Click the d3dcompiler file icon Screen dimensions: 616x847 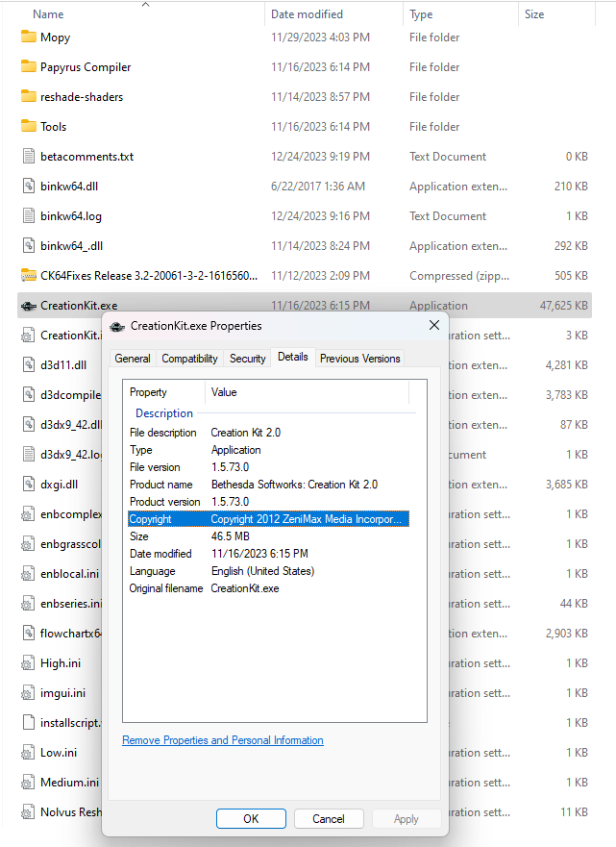pyautogui.click(x=29, y=394)
